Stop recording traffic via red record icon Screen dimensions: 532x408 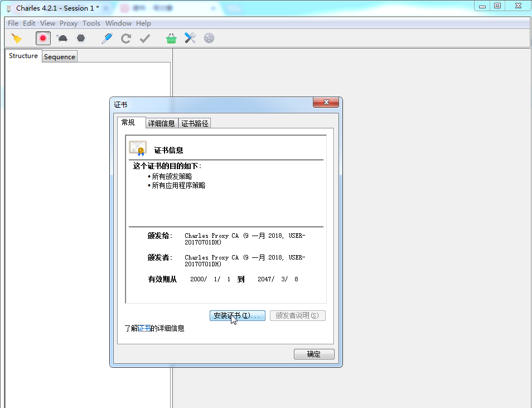43,38
